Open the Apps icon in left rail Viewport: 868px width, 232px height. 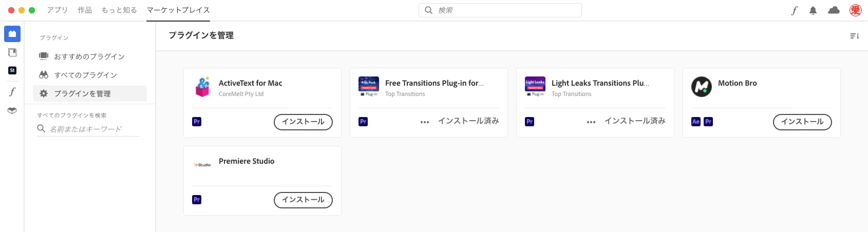12,34
